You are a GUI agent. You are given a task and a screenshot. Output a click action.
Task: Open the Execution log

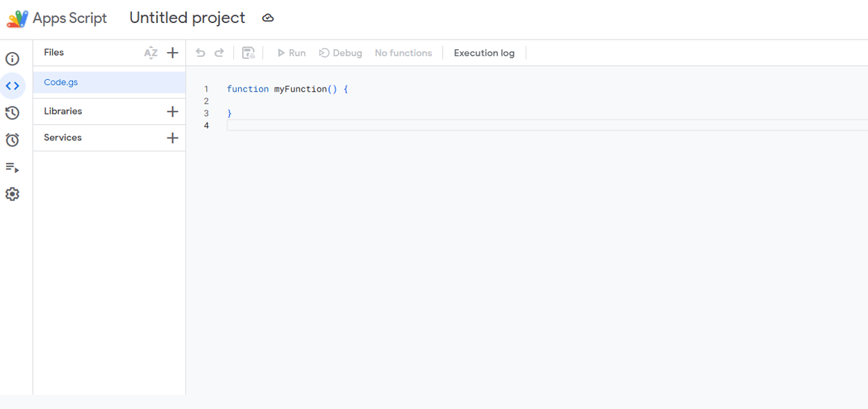[484, 52]
